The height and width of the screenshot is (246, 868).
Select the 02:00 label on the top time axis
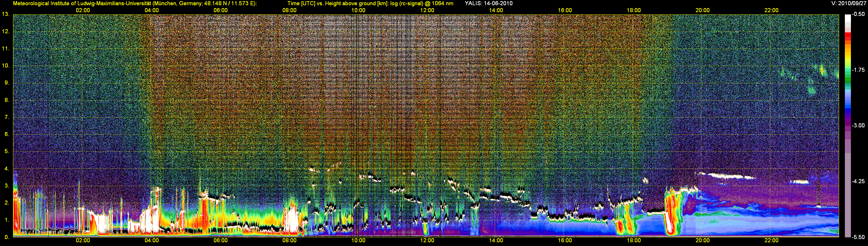tap(83, 10)
